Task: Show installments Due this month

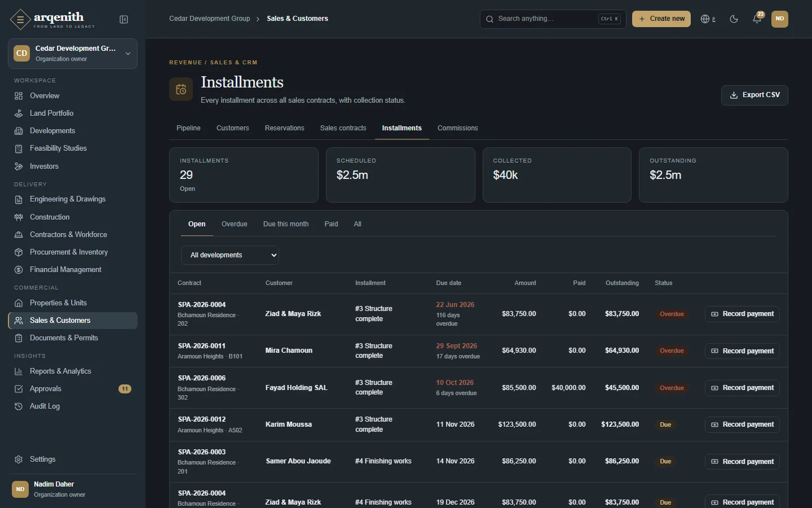Action: (x=286, y=224)
